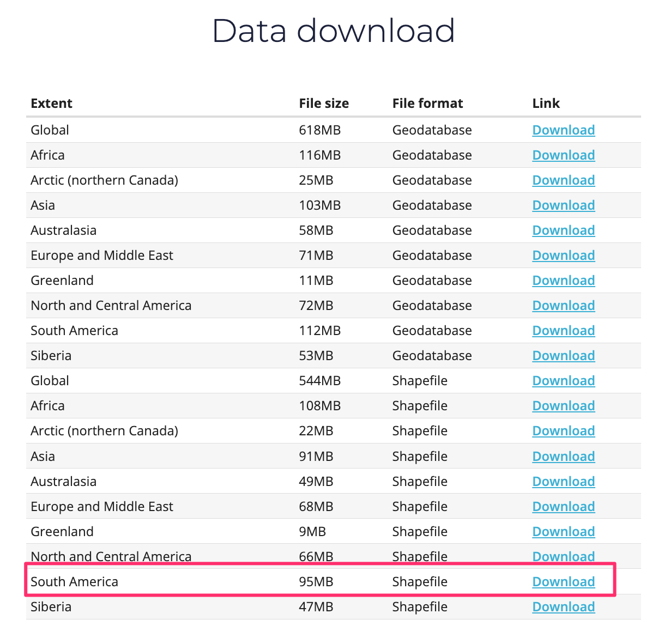This screenshot has width=652, height=644.
Task: Download the Africa Shapefile (108MB)
Action: (563, 406)
